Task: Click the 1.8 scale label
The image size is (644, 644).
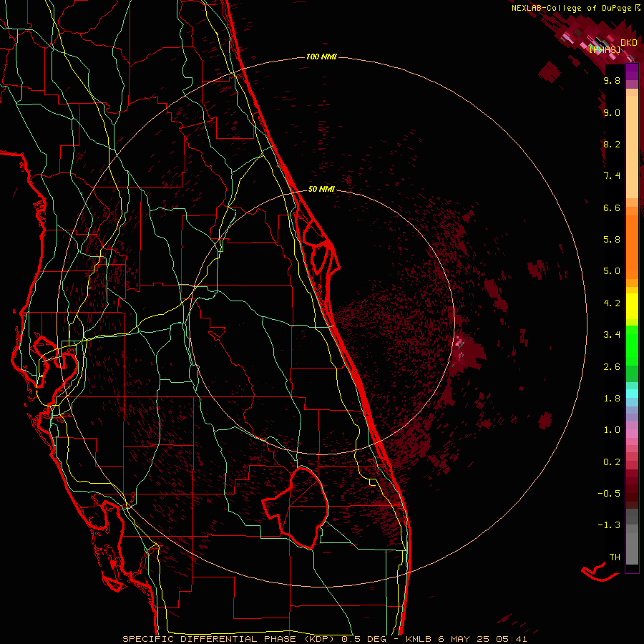Action: (x=612, y=399)
